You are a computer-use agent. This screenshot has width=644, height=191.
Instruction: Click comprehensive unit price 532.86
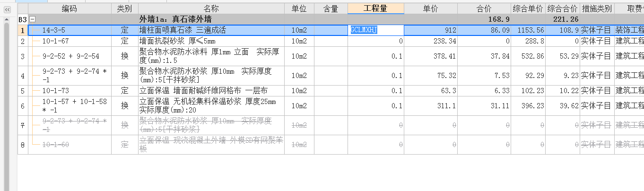528,56
